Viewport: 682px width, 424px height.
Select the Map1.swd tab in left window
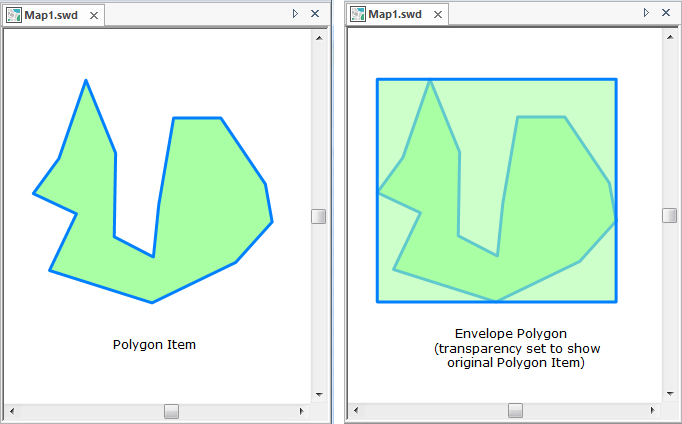[x=51, y=15]
